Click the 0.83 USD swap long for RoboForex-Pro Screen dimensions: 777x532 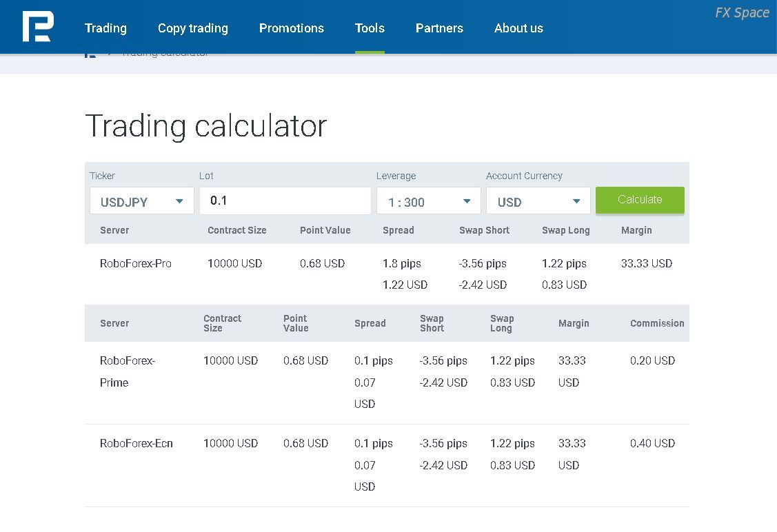click(564, 285)
